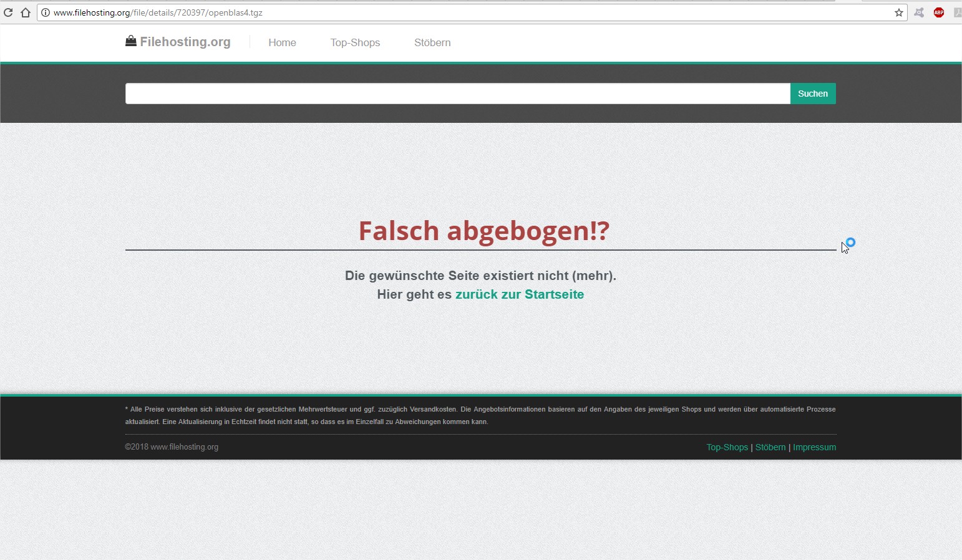The width and height of the screenshot is (962, 560).
Task: Select Home in the site navigation
Action: (x=282, y=42)
